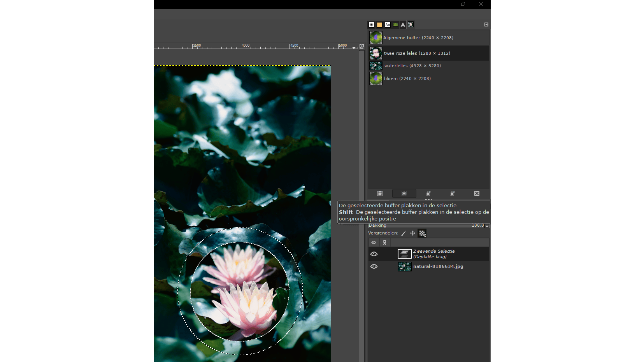Click the Dekking opacity slider

(426, 226)
